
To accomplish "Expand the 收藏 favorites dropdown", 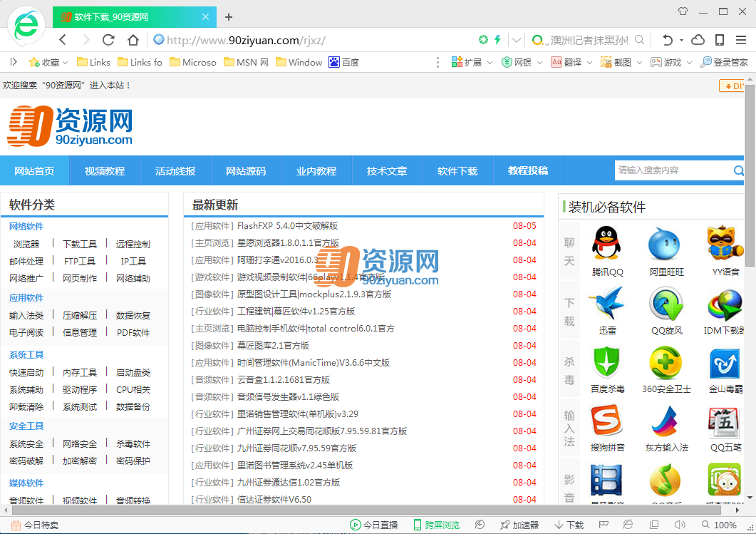I will click(66, 63).
